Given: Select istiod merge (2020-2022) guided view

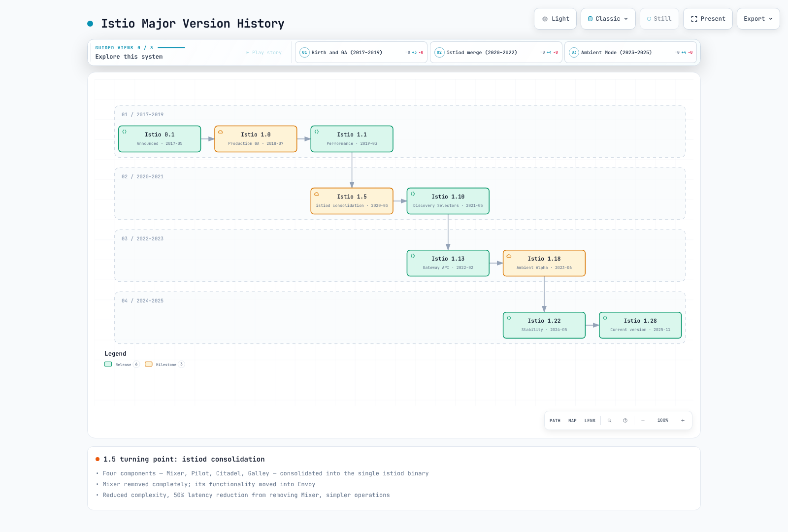Looking at the screenshot, I should click(x=496, y=52).
